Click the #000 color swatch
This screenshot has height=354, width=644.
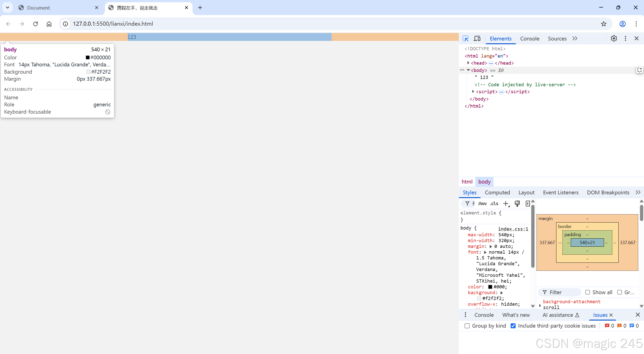[x=490, y=287]
